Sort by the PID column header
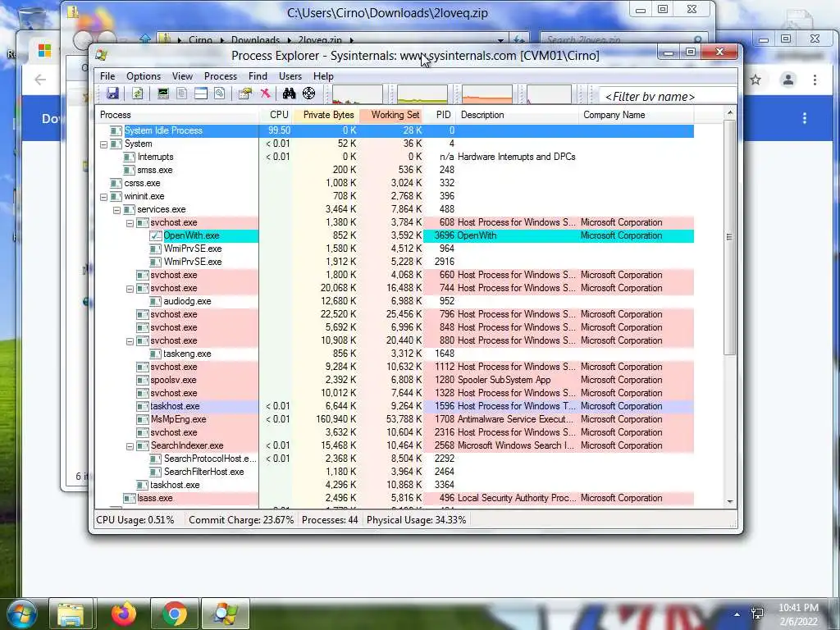 [x=441, y=115]
